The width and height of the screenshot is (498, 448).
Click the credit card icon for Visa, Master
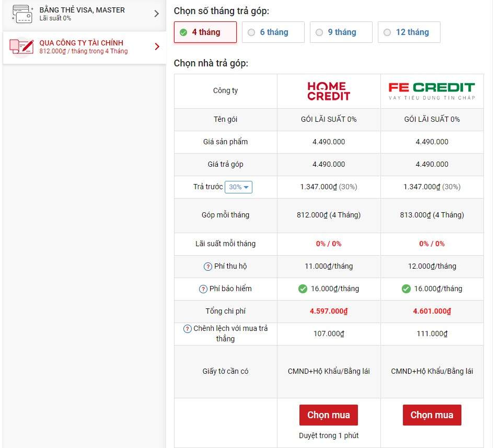point(22,14)
